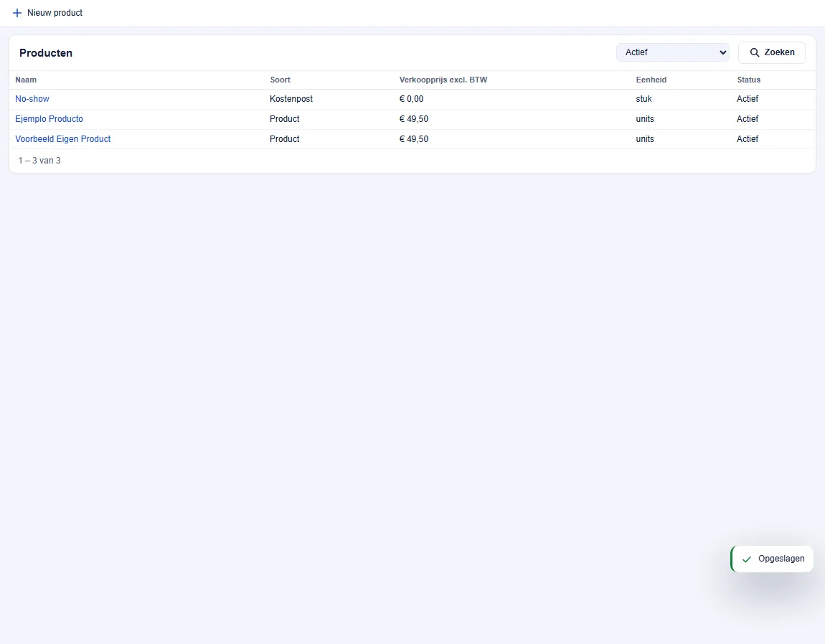Click the stuk unit cell
This screenshot has height=644, width=825.
click(x=643, y=99)
